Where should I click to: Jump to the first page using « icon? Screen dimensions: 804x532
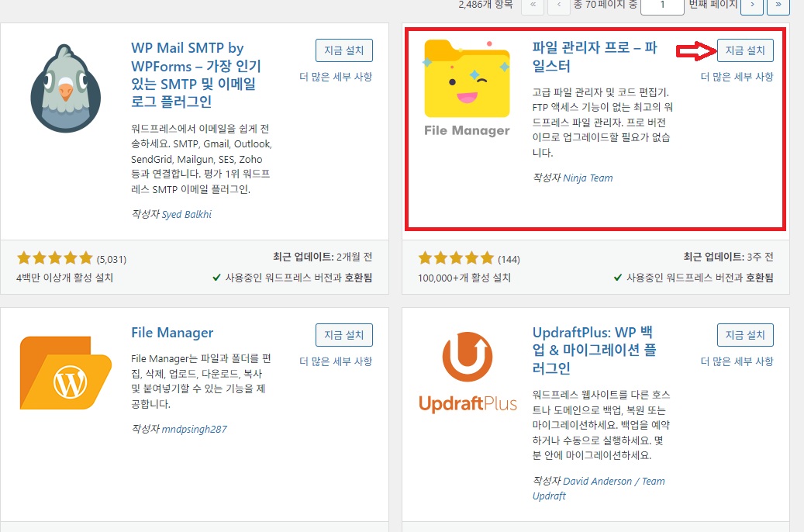[533, 7]
